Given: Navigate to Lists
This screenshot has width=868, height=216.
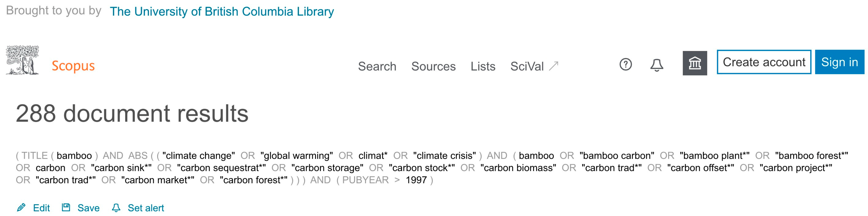Looking at the screenshot, I should coord(483,66).
